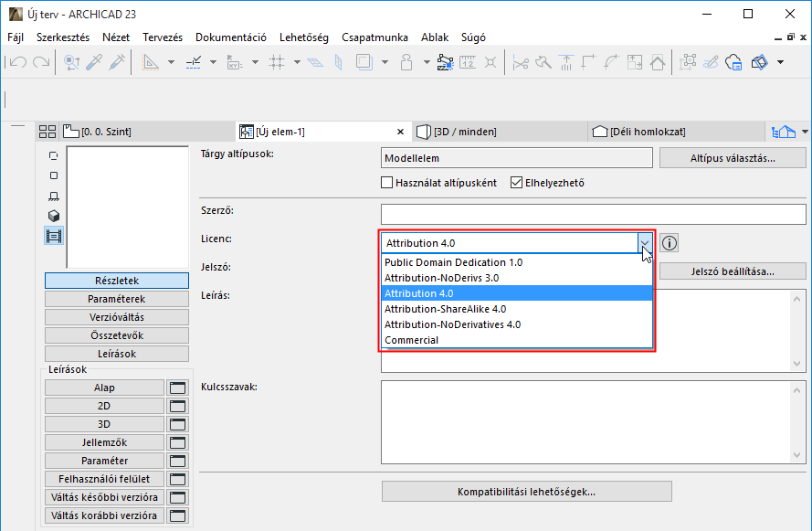Click the snap guides dashed-line icon
Image resolution: width=812 pixels, height=531 pixels.
193,62
